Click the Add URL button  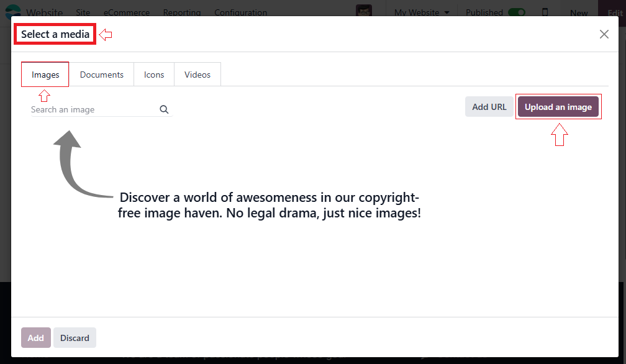pos(489,106)
